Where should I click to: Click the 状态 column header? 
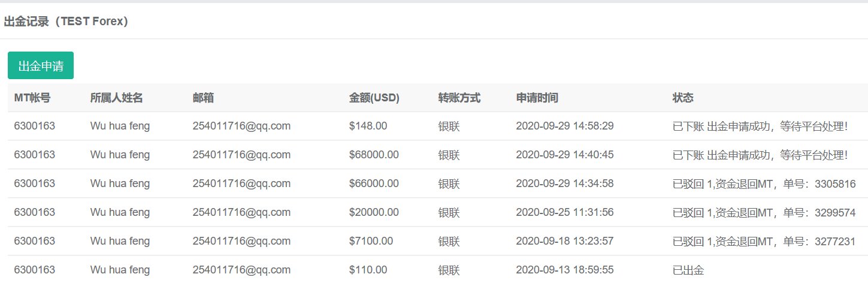[683, 98]
